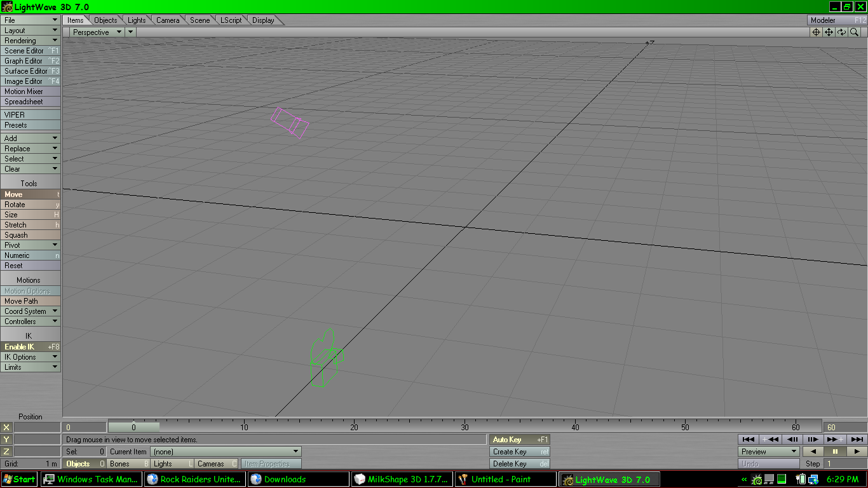868x488 pixels.
Task: Click the last frame field showing 60
Action: (x=845, y=428)
